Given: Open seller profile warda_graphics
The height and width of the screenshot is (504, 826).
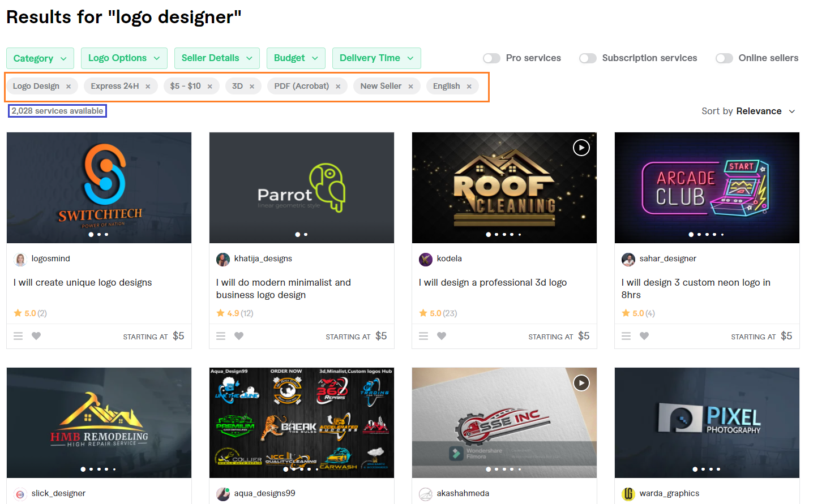Looking at the screenshot, I should [670, 493].
